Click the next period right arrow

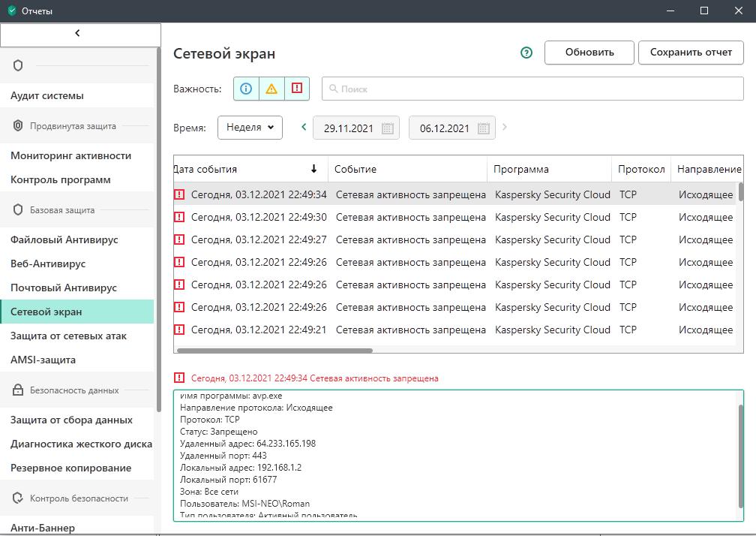(x=504, y=127)
